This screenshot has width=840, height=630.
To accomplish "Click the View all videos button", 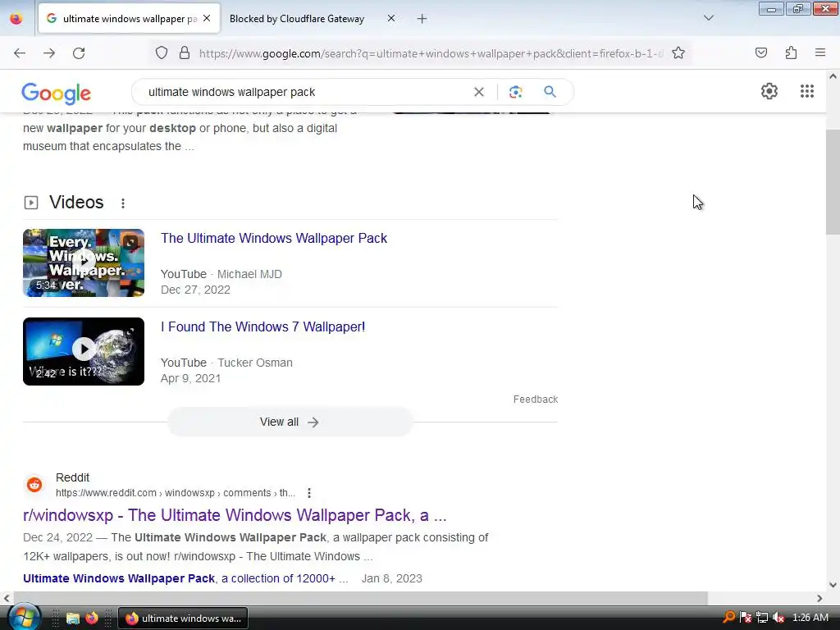I will (290, 422).
